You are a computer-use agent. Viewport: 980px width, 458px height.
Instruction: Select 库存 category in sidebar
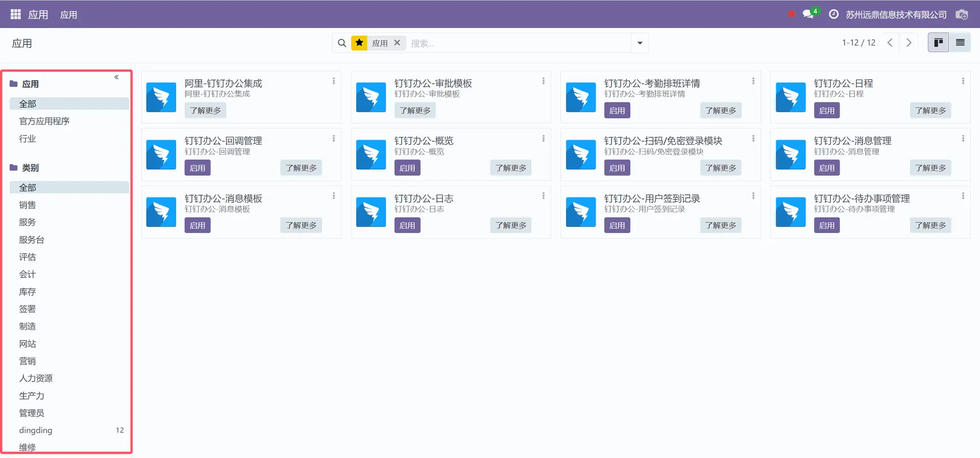pos(28,292)
